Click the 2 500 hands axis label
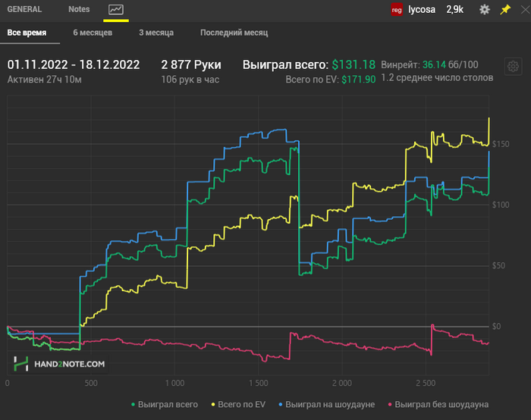The height and width of the screenshot is (420, 531). (x=426, y=383)
